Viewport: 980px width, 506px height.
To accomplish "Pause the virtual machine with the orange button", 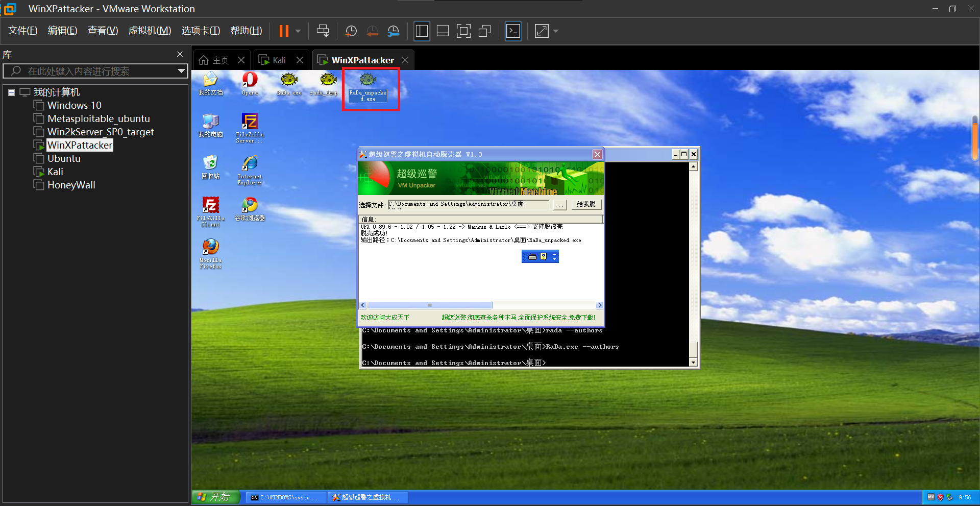I will (284, 31).
